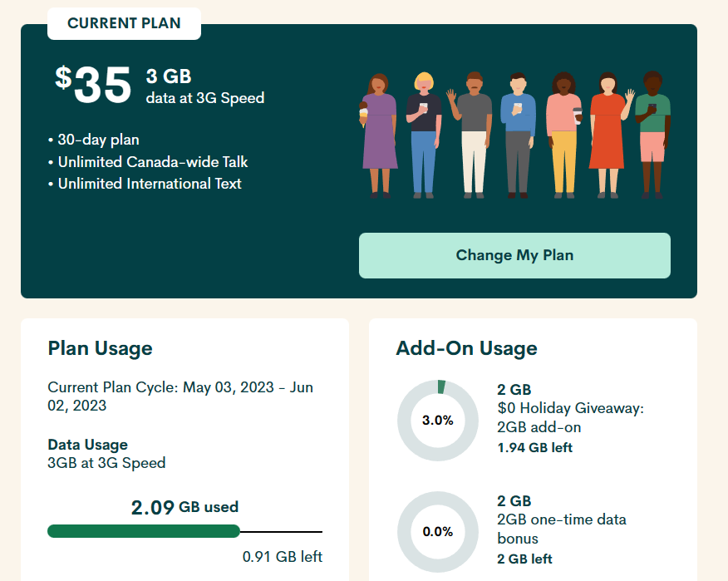
Task: Click the green data usage progress bar
Action: pyautogui.click(x=144, y=531)
